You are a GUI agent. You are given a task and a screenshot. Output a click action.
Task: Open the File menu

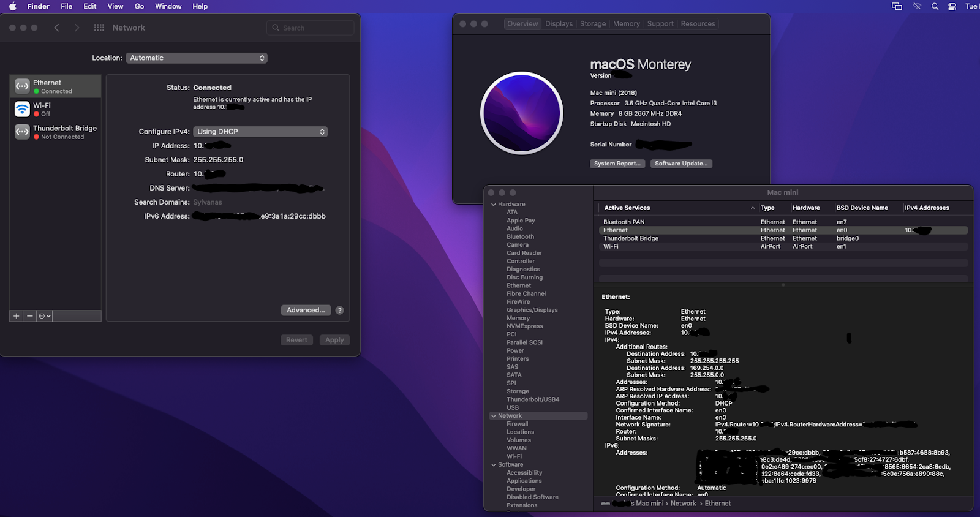(x=67, y=6)
